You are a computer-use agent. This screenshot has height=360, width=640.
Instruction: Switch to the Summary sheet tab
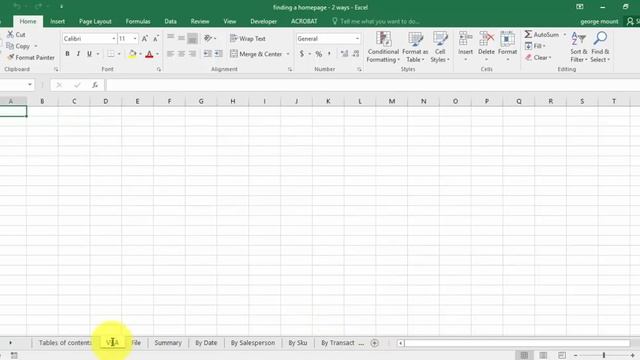click(168, 343)
